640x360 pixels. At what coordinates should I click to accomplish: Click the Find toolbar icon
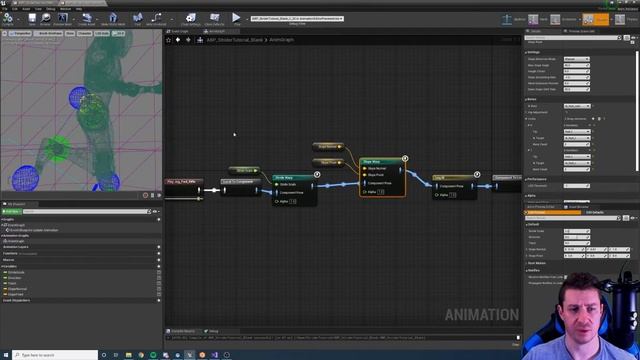(x=138, y=18)
